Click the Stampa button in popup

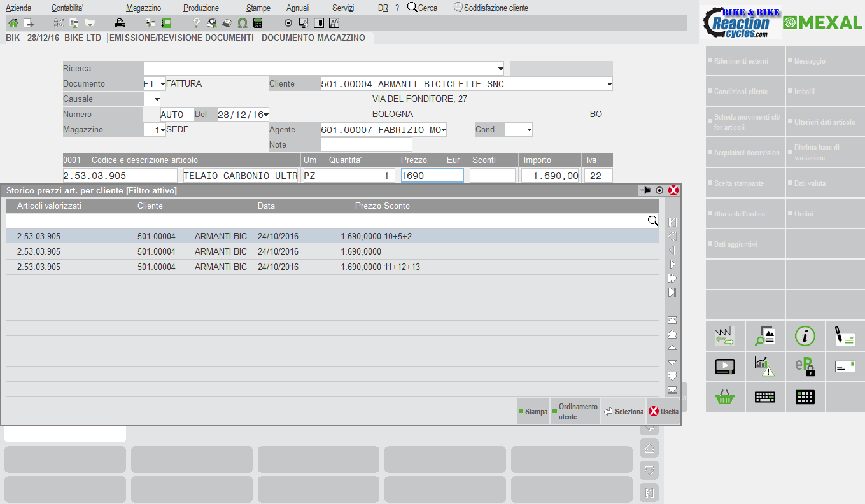[533, 412]
